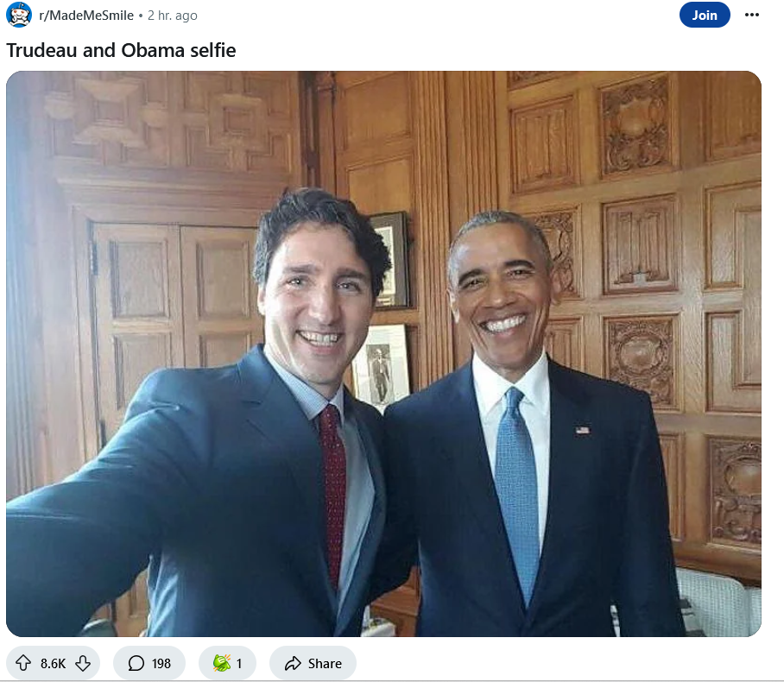Click the speech bubble comments icon

[x=136, y=663]
